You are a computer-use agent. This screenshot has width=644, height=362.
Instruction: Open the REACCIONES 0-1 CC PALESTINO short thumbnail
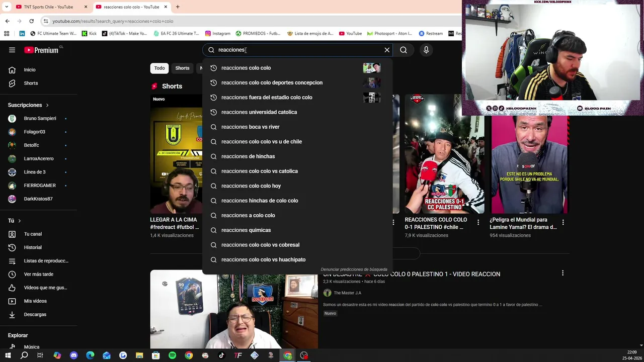click(x=444, y=154)
